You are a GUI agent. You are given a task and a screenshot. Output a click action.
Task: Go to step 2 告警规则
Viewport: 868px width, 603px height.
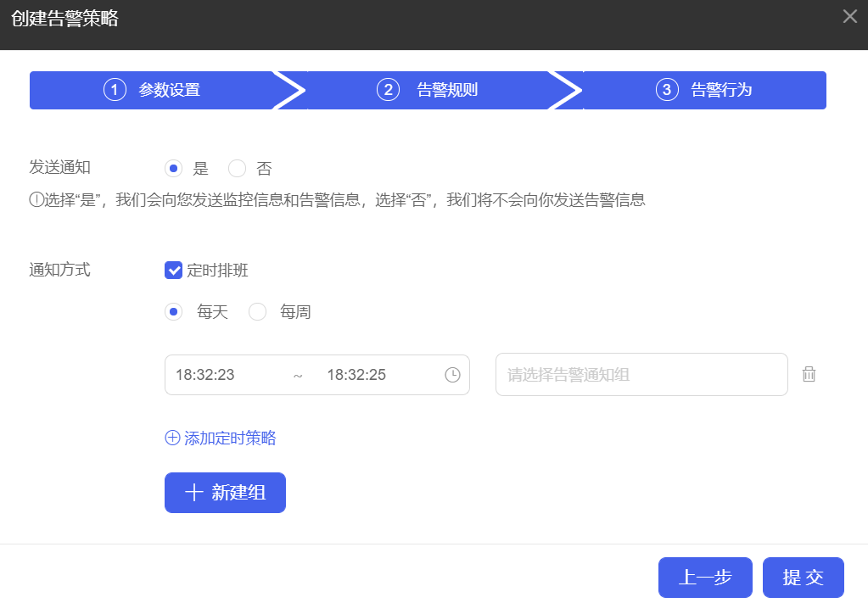coord(428,90)
